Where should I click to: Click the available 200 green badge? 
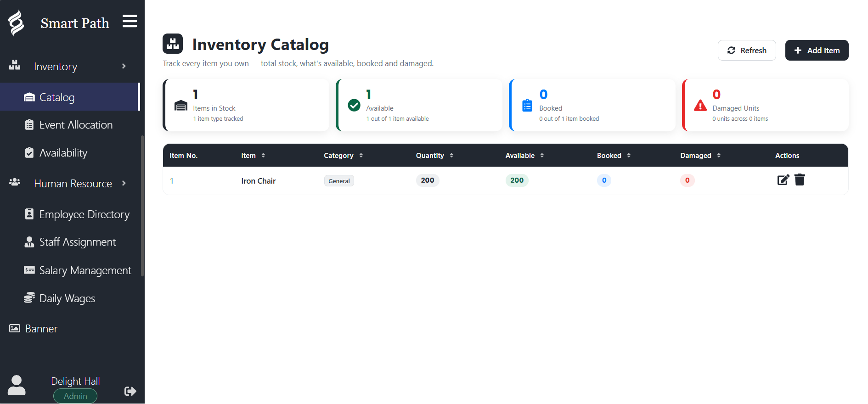coord(517,180)
